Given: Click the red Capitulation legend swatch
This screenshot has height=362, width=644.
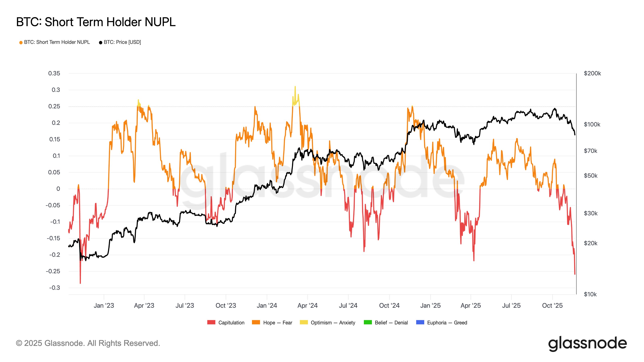Looking at the screenshot, I should [211, 322].
